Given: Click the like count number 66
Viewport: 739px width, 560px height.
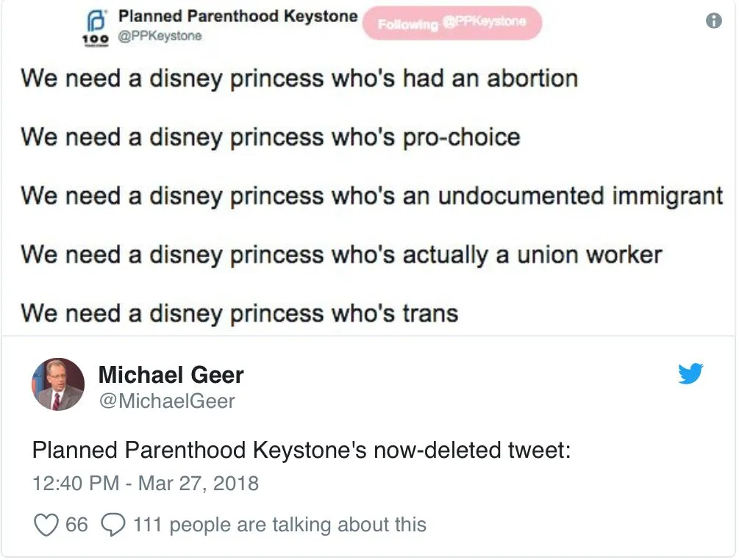Looking at the screenshot, I should pos(76,525).
